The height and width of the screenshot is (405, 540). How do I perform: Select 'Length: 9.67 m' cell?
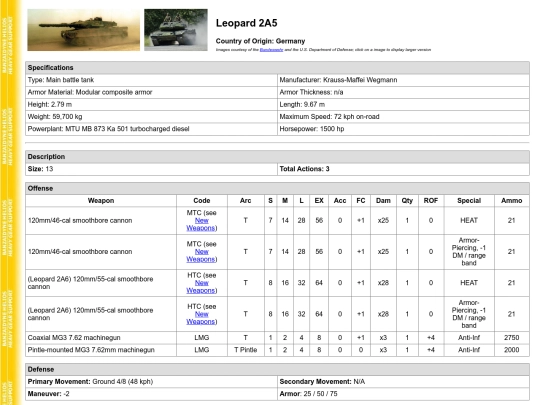click(x=403, y=104)
